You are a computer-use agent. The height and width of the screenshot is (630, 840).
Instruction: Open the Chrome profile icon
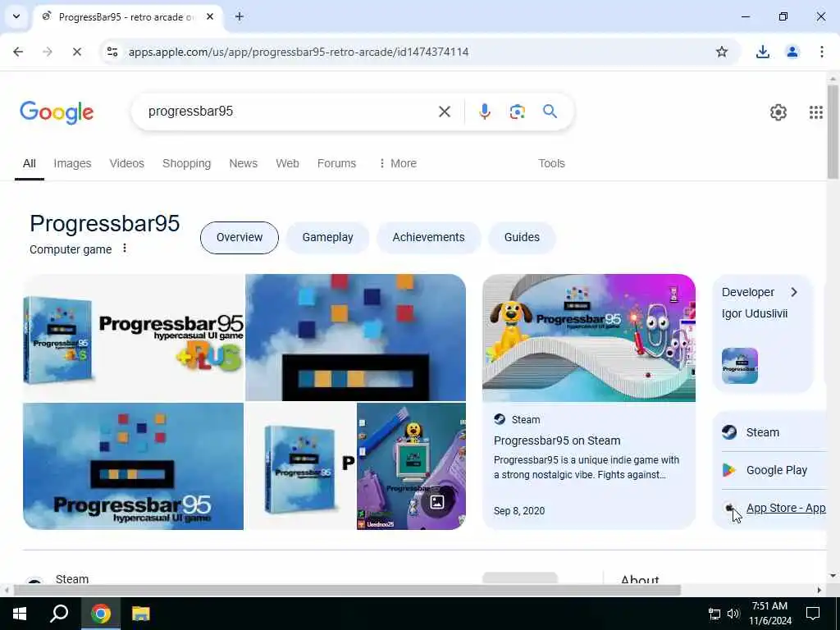pos(792,52)
